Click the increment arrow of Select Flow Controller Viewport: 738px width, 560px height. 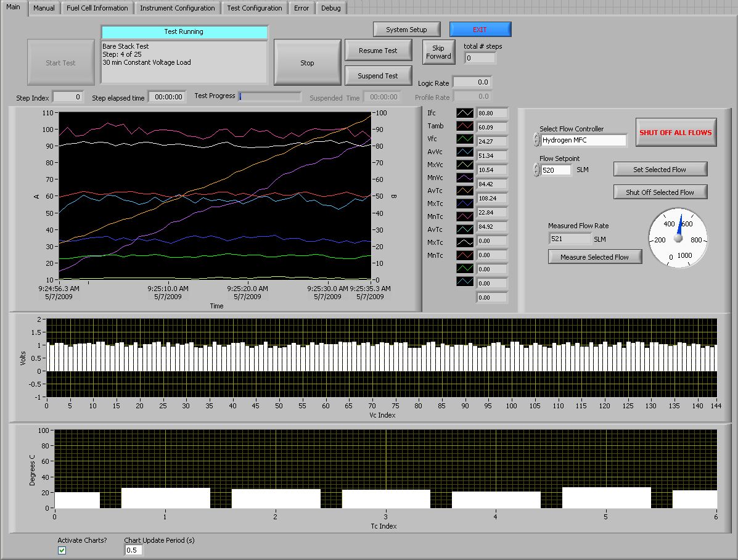point(536,136)
